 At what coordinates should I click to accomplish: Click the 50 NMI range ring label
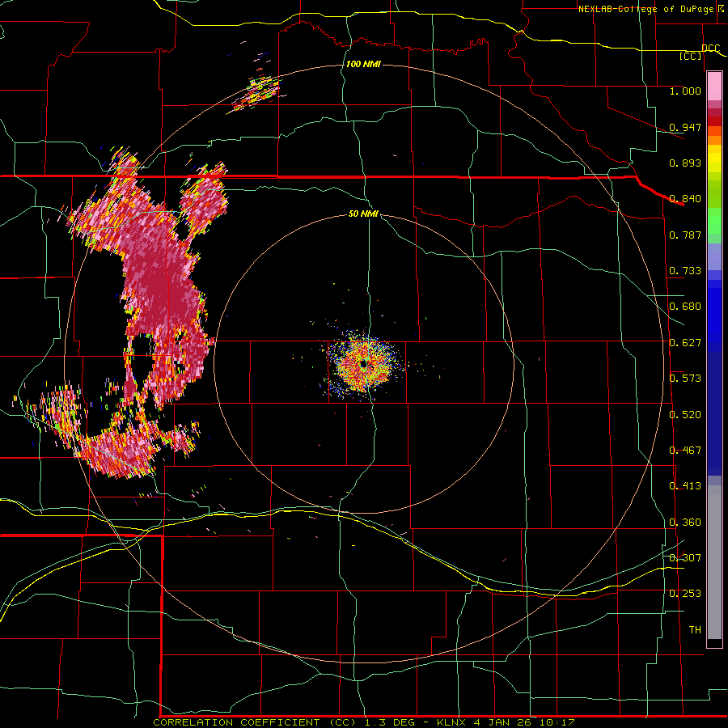[x=363, y=214]
